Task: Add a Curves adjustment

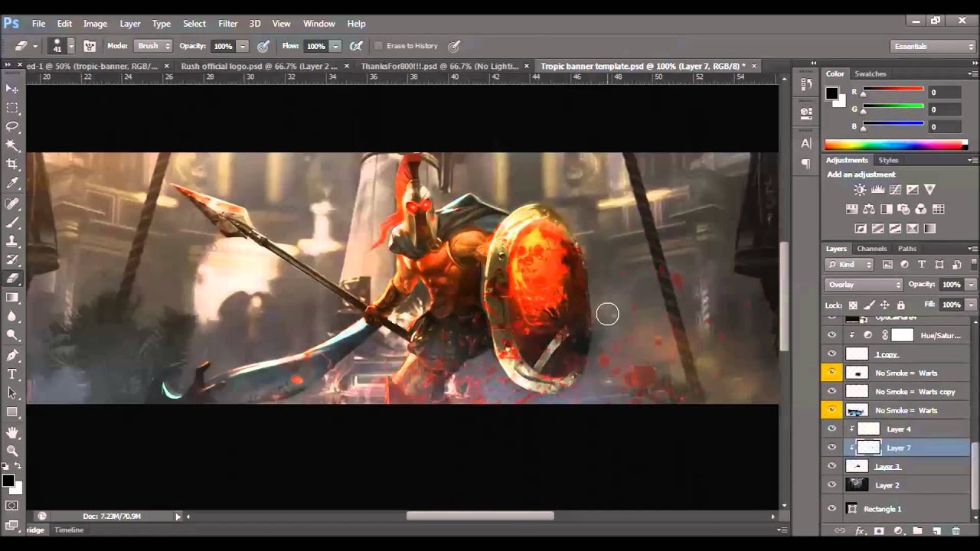Action: pos(895,190)
